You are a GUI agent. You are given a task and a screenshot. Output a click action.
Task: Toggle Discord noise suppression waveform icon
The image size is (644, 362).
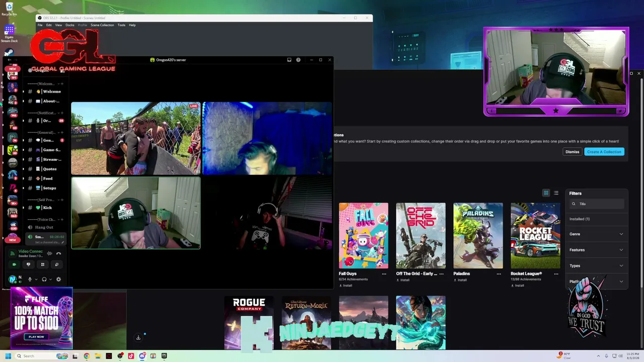(49, 253)
